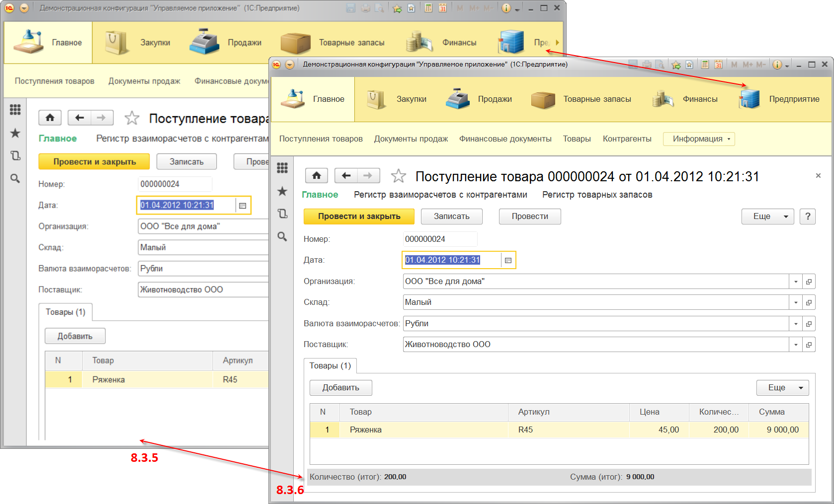Open Закупки section in back window
Viewport: 834px width, 504px height.
(x=137, y=43)
